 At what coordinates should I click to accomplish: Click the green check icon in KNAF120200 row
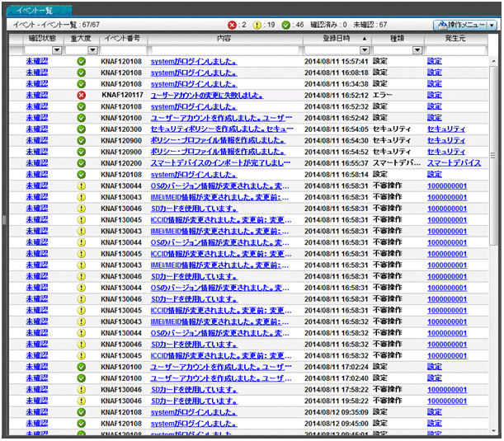[x=81, y=163]
